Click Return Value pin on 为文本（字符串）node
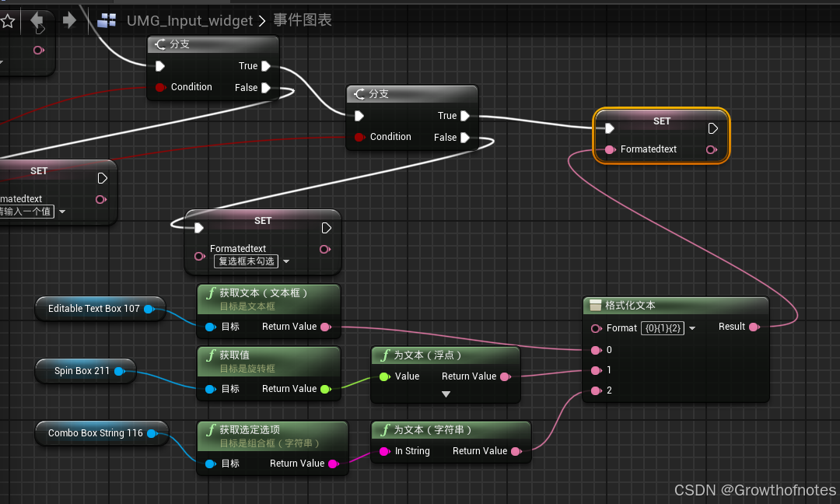840x504 pixels. coord(516,451)
